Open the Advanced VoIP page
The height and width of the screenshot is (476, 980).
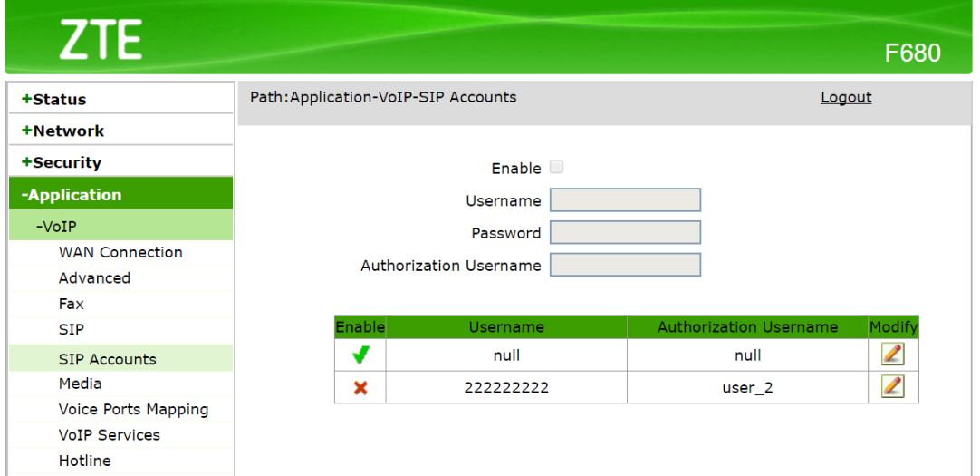point(94,277)
